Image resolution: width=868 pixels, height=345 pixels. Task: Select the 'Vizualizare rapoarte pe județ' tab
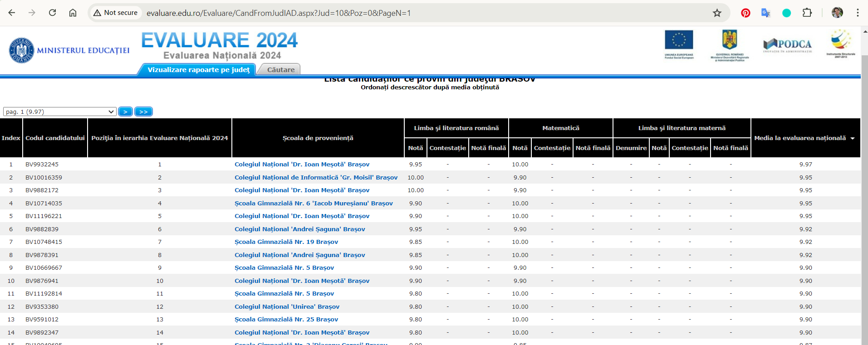pos(198,69)
